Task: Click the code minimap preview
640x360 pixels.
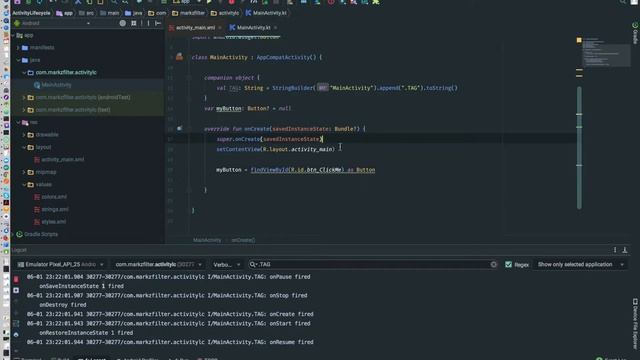Action: coord(606,52)
